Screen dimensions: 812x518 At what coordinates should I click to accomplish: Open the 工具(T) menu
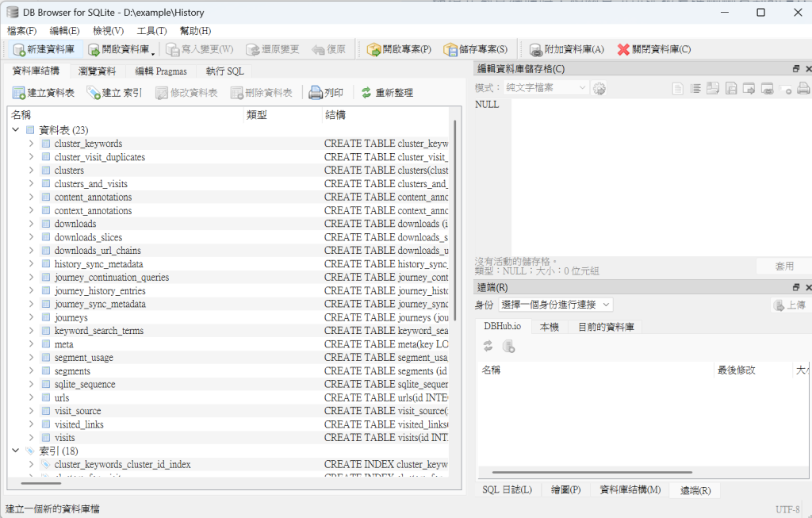click(151, 31)
